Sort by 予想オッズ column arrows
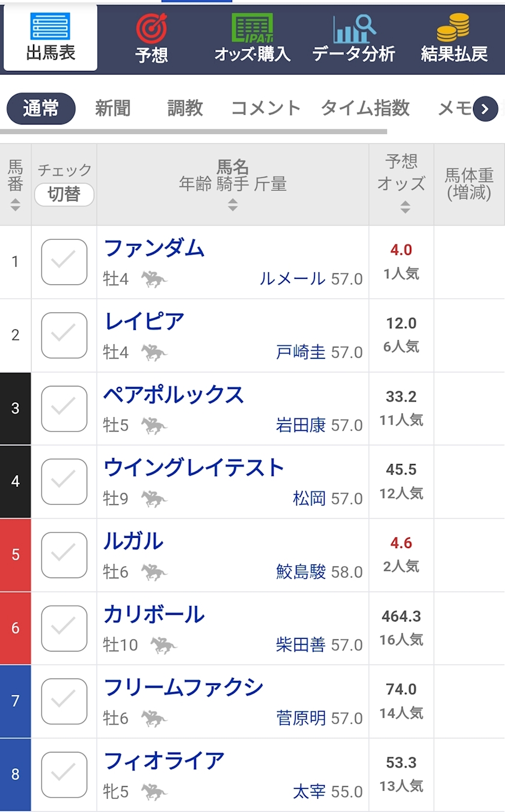The height and width of the screenshot is (812, 505). click(x=405, y=207)
